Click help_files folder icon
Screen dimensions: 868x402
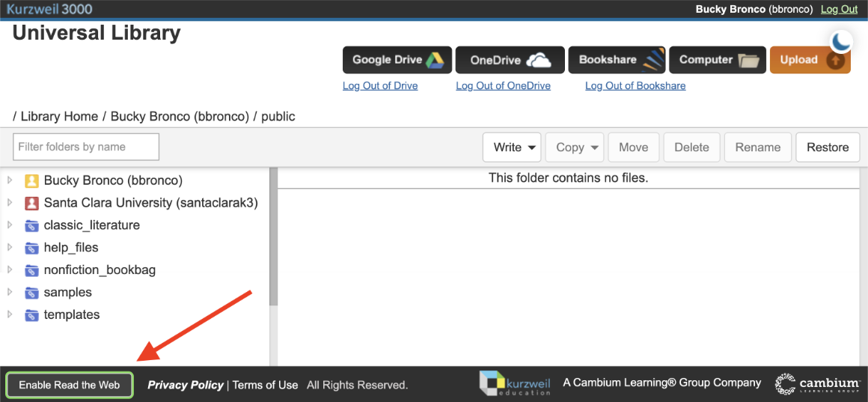click(x=31, y=248)
